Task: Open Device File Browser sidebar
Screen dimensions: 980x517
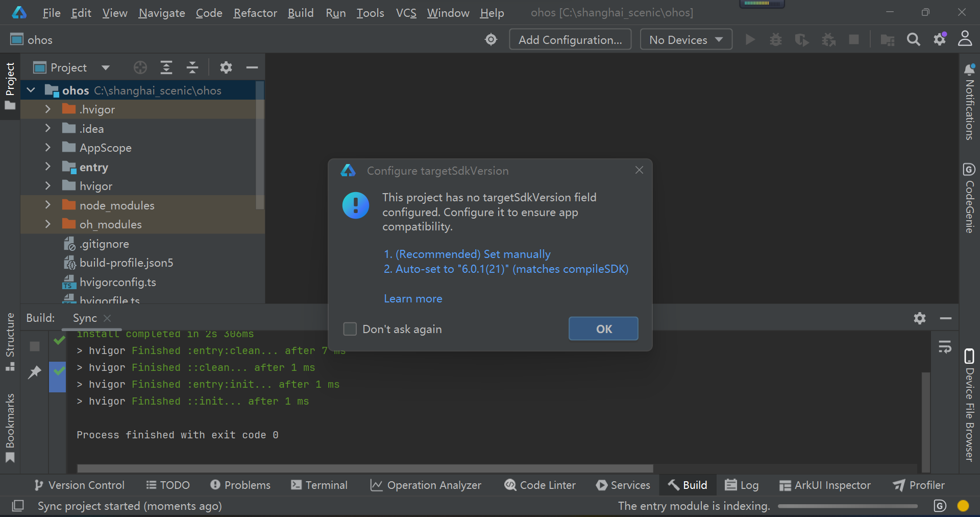Action: (969, 405)
